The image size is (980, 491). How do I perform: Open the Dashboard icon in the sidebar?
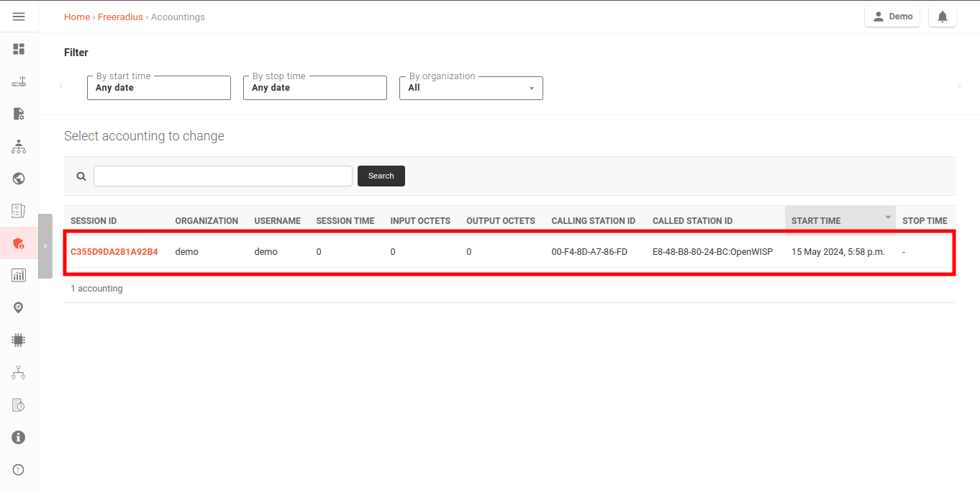point(19,49)
